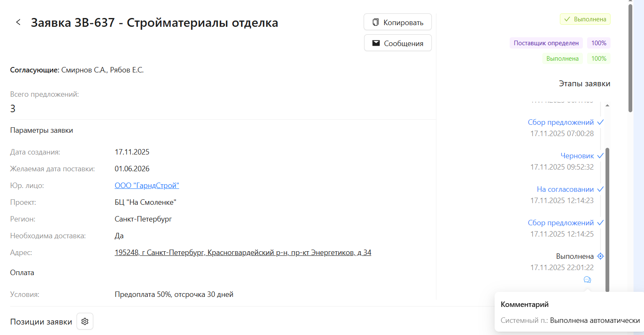
Task: Click the Копировать button
Action: tap(398, 22)
